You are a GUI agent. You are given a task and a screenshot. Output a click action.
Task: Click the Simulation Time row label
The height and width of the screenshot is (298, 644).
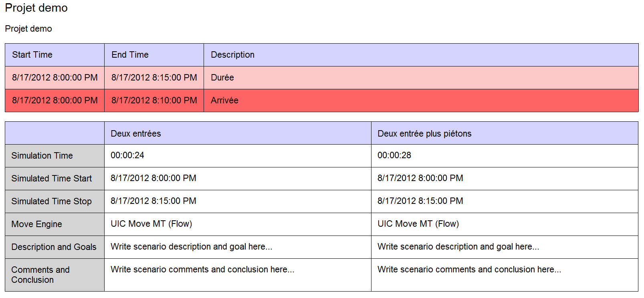42,156
